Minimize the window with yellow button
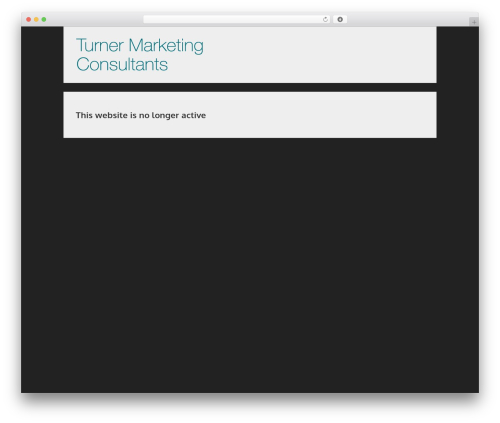Image resolution: width=500 pixels, height=423 pixels. pyautogui.click(x=36, y=19)
